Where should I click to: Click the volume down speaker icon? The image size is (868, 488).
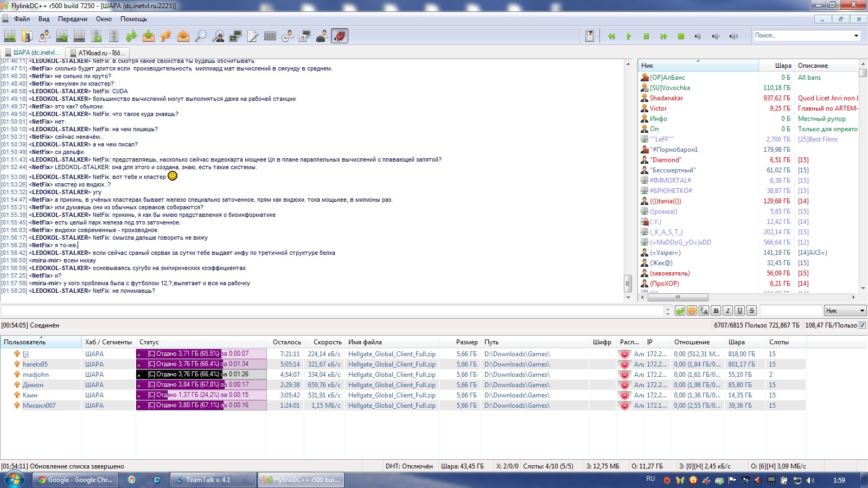point(716,36)
